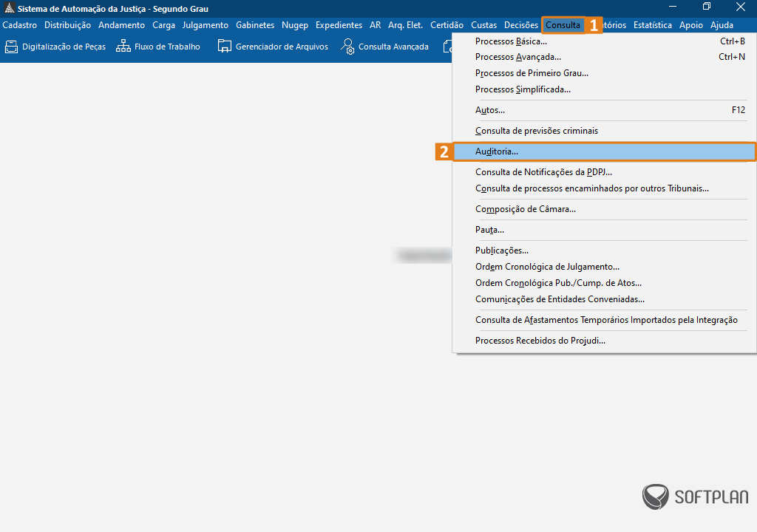Viewport: 757px width, 532px height.
Task: Select Comunicações de Entidades Conveniadas...
Action: [604, 299]
